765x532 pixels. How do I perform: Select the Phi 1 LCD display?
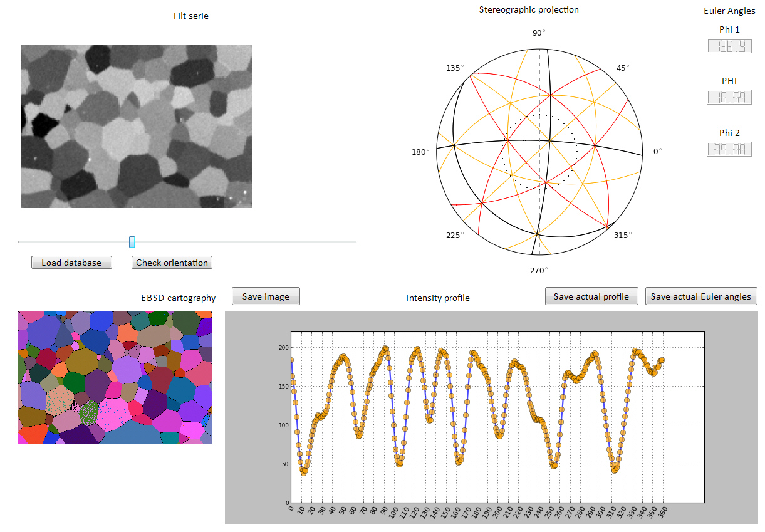coord(729,46)
